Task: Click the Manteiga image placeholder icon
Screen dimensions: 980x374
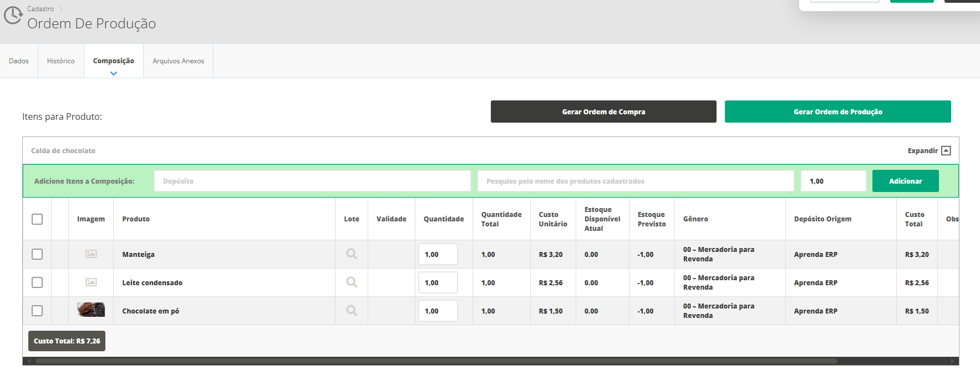Action: pyautogui.click(x=91, y=254)
